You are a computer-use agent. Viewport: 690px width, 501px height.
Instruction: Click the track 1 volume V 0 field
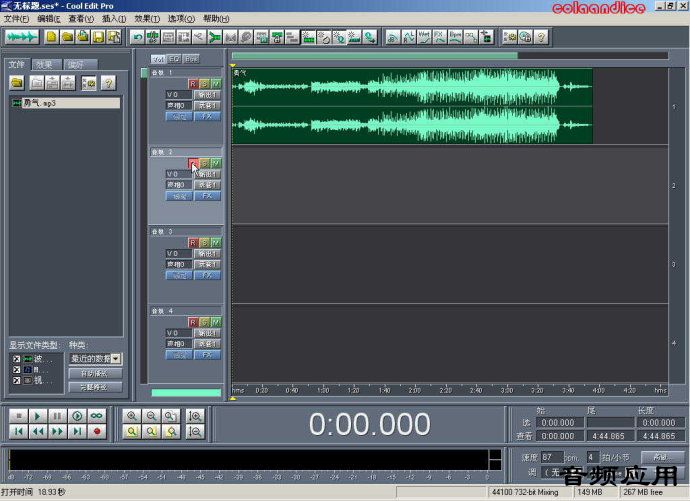pyautogui.click(x=179, y=95)
